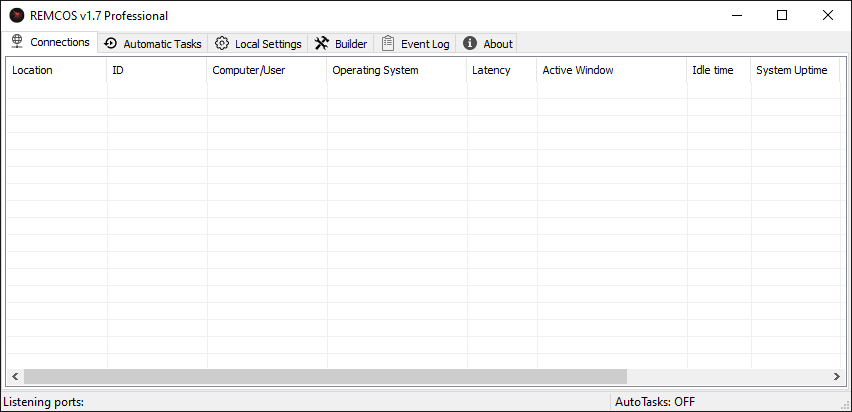This screenshot has width=852, height=412.
Task: Open the Local Settings tab
Action: pos(267,44)
